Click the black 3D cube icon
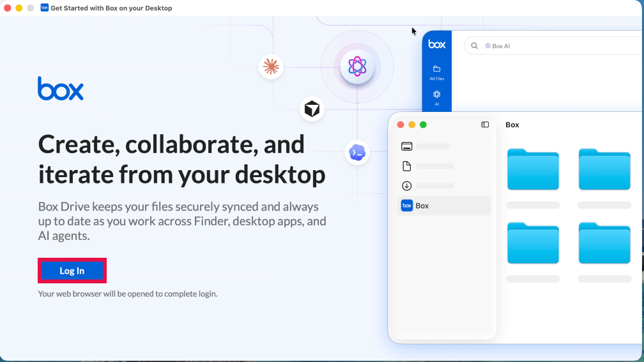This screenshot has width=644, height=362. [312, 109]
